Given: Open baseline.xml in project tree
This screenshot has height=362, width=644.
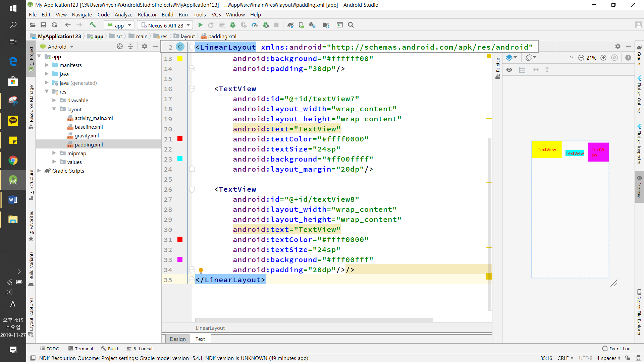Looking at the screenshot, I should point(89,127).
